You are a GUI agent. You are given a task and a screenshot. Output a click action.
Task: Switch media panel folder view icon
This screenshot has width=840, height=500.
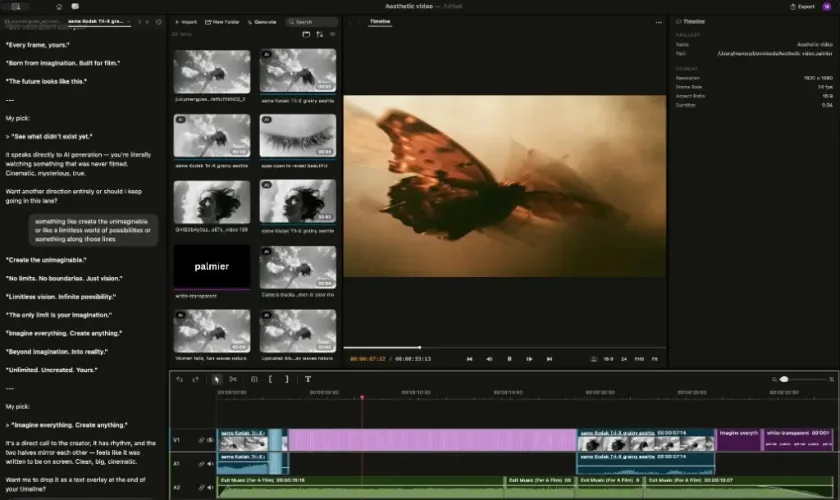click(306, 34)
